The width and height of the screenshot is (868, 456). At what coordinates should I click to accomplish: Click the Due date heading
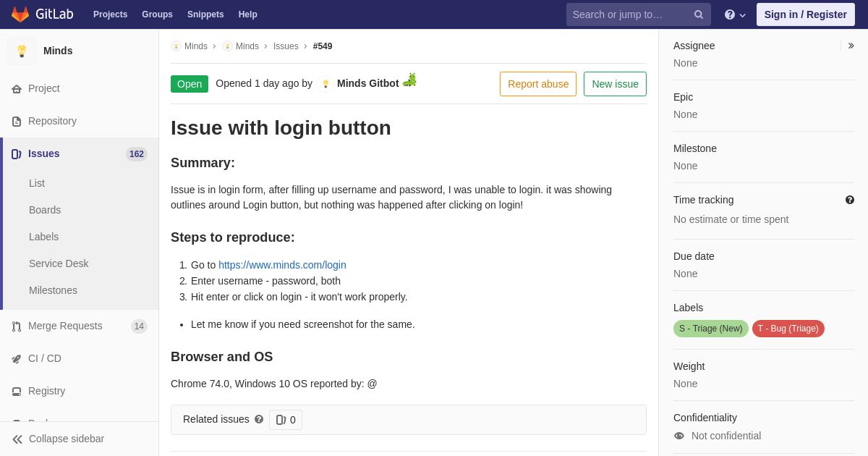(694, 256)
